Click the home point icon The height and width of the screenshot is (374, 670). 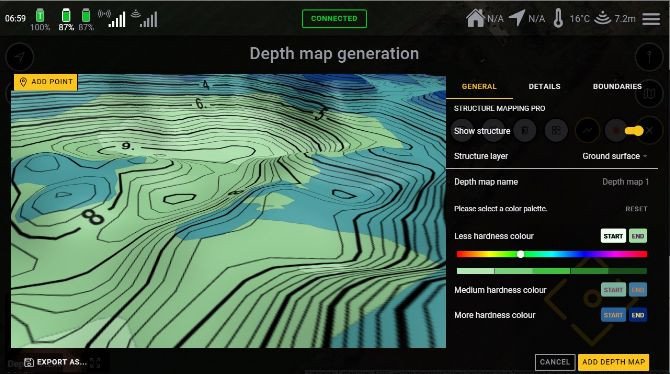475,18
